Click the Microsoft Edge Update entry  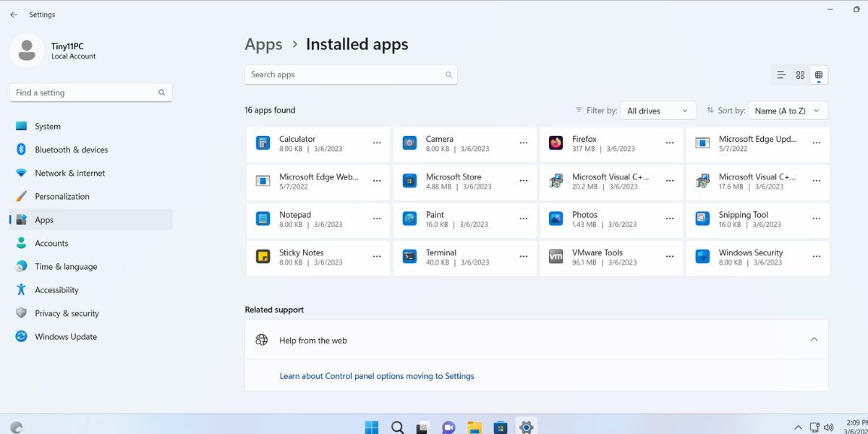click(x=757, y=143)
